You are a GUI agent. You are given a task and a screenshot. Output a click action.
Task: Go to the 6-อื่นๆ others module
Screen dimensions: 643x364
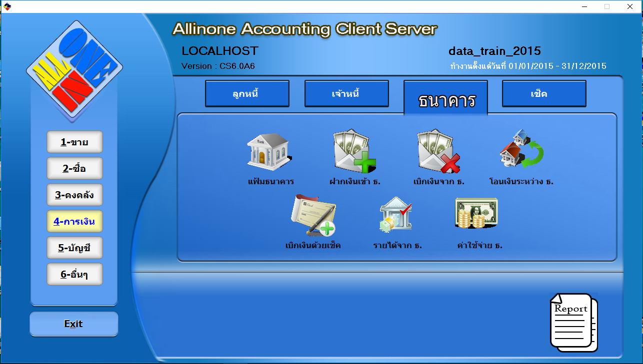click(x=74, y=274)
